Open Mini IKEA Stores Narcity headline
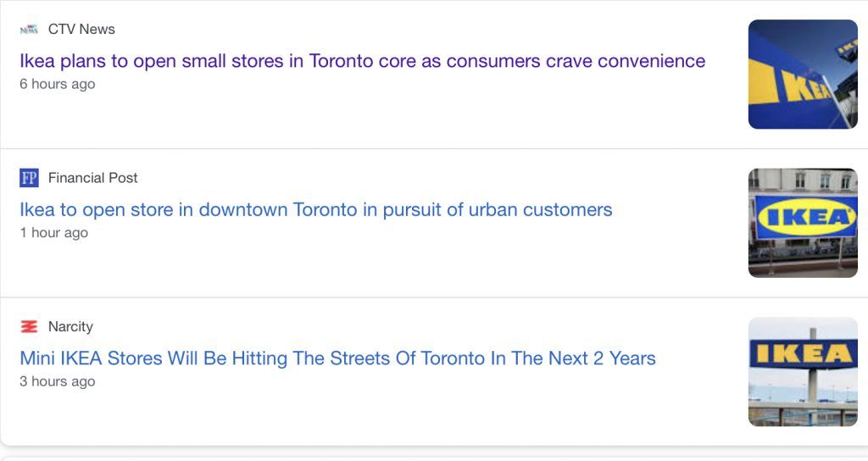The width and height of the screenshot is (868, 461). point(337,358)
